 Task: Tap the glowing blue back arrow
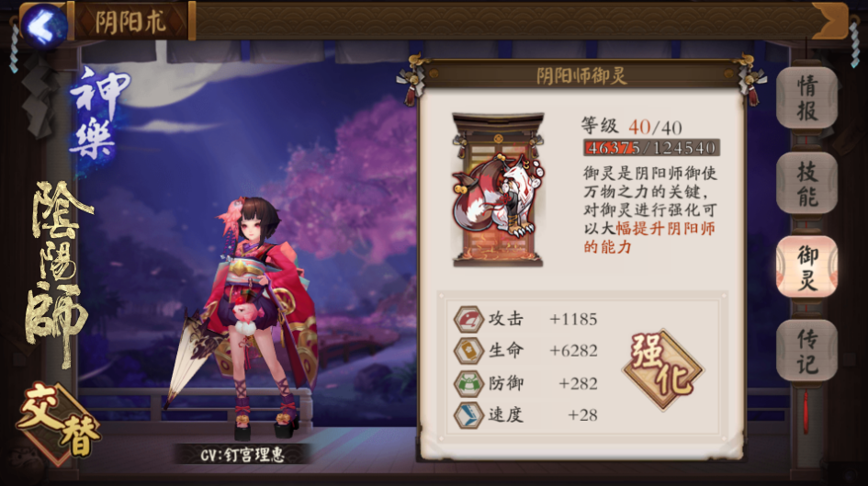point(44,25)
